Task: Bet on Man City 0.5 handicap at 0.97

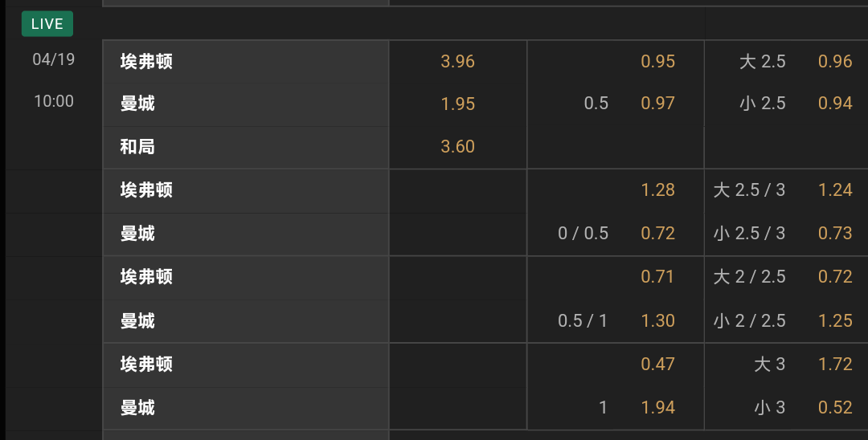Action: (x=657, y=104)
